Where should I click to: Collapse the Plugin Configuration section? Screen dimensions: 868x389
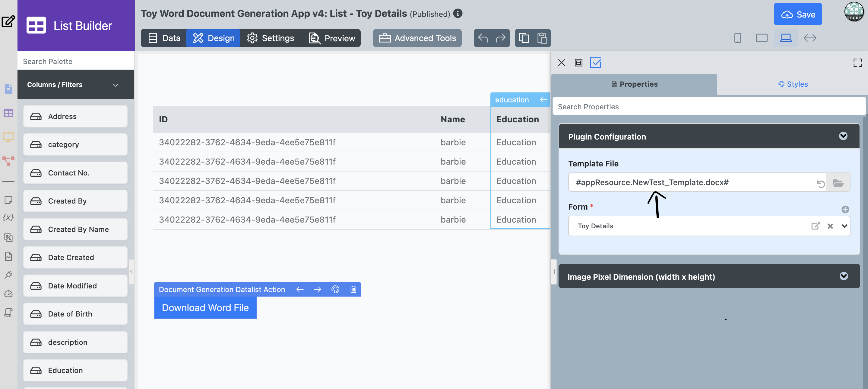[x=843, y=136]
